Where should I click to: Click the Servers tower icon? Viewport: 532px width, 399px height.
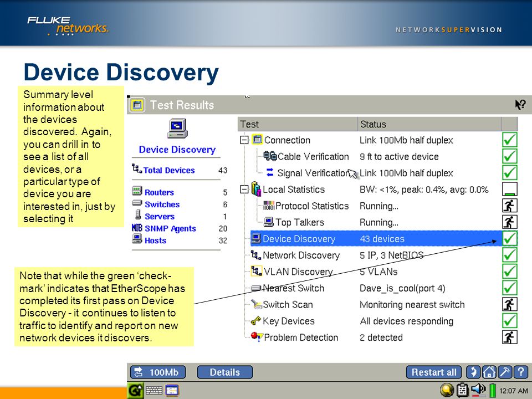coord(138,214)
